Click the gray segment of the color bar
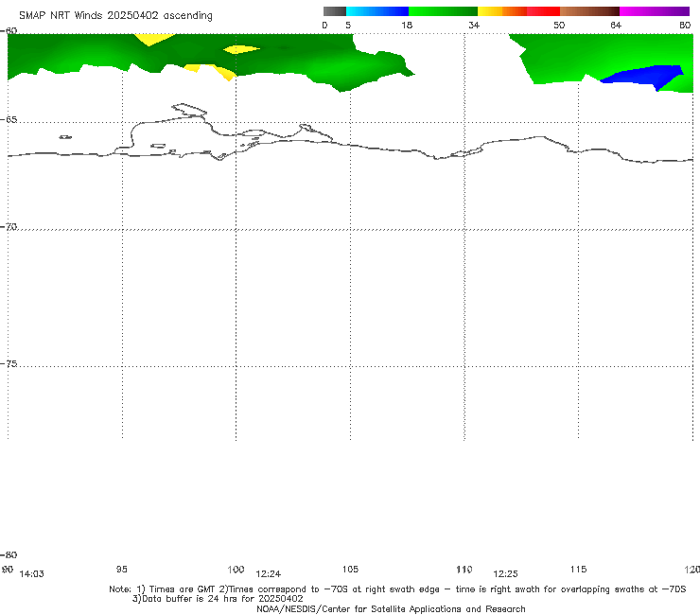The width and height of the screenshot is (700, 615). point(335,11)
